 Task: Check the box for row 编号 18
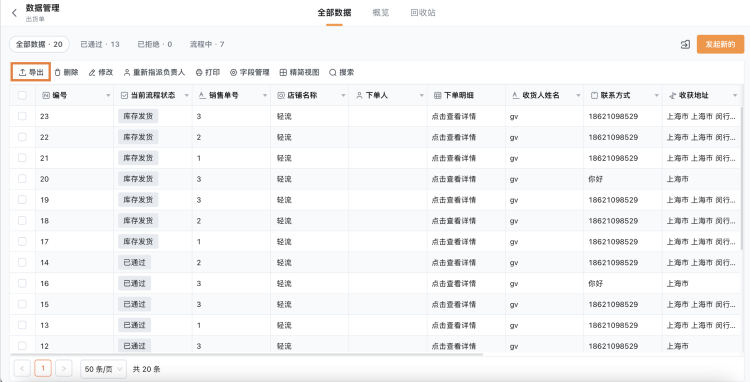22,220
